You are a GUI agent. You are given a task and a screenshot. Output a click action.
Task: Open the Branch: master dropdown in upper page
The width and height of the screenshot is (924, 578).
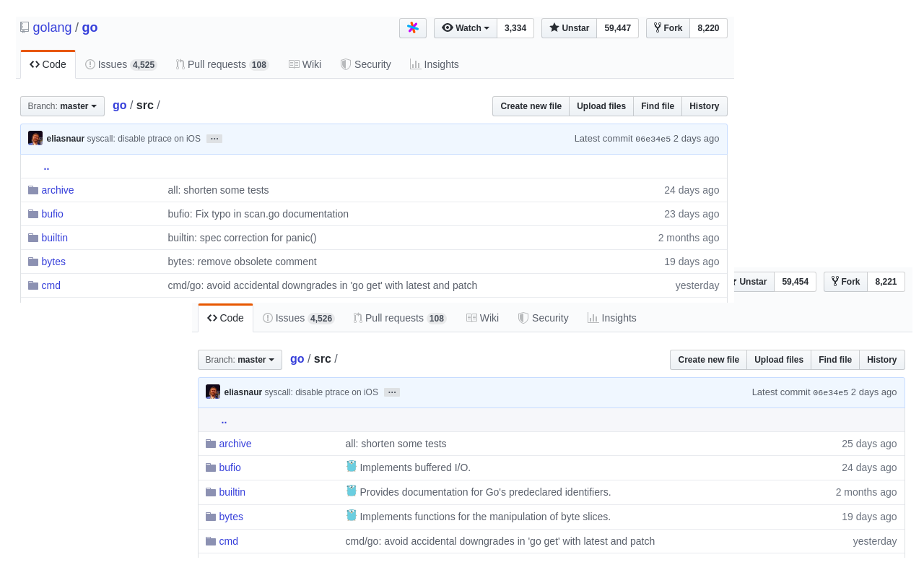pyautogui.click(x=62, y=106)
